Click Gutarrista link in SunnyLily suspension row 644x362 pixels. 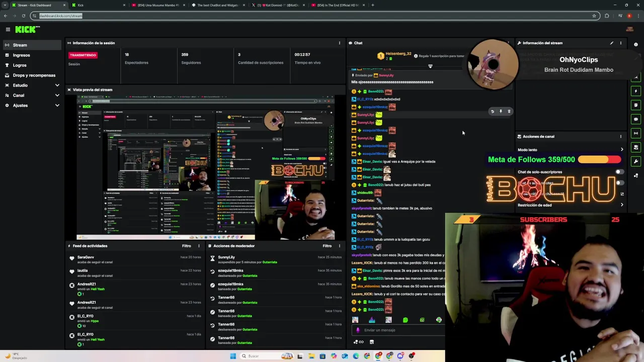click(270, 262)
